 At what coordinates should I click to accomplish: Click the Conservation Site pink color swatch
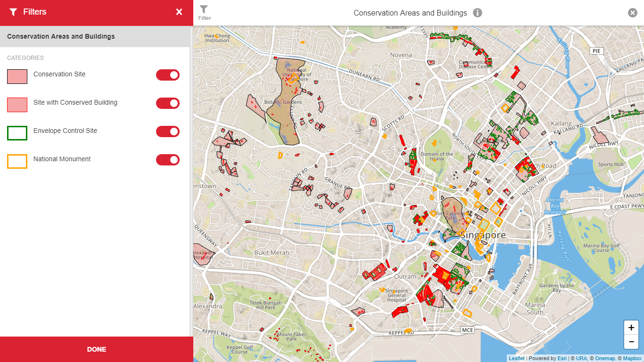click(x=17, y=76)
